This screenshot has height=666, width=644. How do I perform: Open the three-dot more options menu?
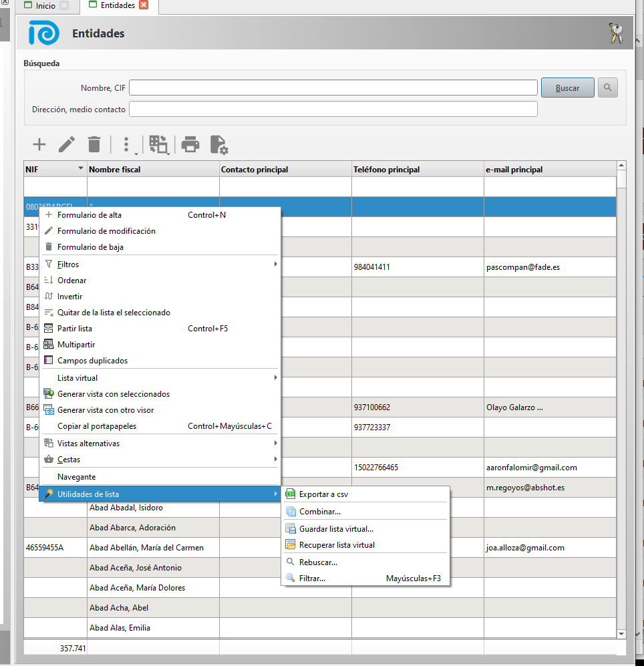126,144
